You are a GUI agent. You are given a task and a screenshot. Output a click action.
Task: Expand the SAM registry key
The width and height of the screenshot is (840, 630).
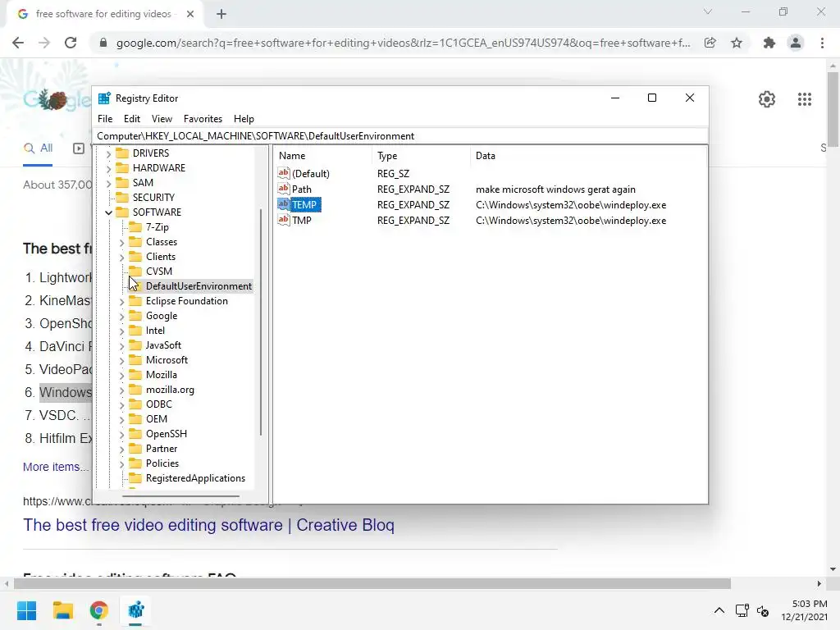click(109, 183)
